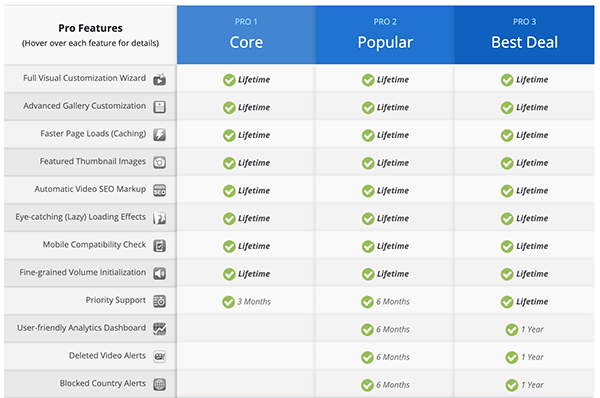The width and height of the screenshot is (600, 398).
Task: Click Best Deal 'Lifetime' in Priority Support row
Action: click(x=532, y=302)
